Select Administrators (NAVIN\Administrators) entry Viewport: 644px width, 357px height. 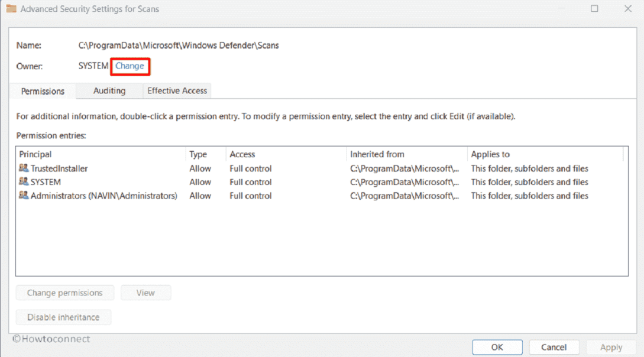coord(104,196)
